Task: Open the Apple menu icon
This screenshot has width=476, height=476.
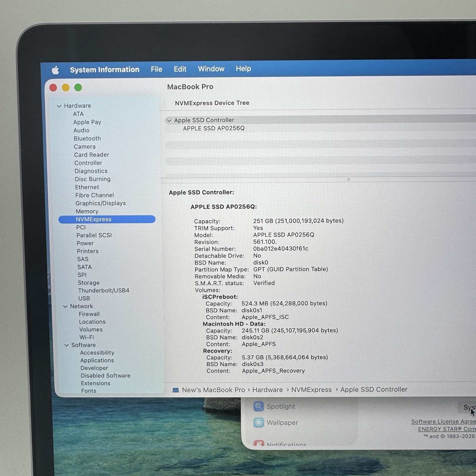Action: click(x=55, y=71)
